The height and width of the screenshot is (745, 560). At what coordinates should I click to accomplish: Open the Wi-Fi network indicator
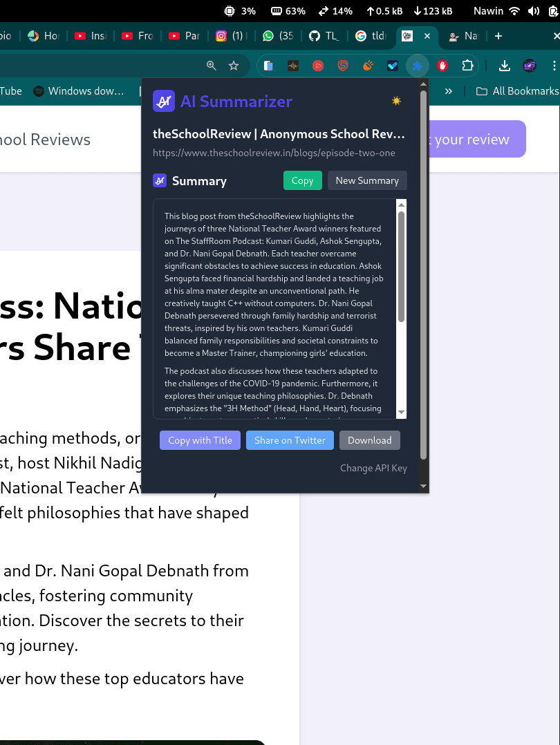[514, 11]
